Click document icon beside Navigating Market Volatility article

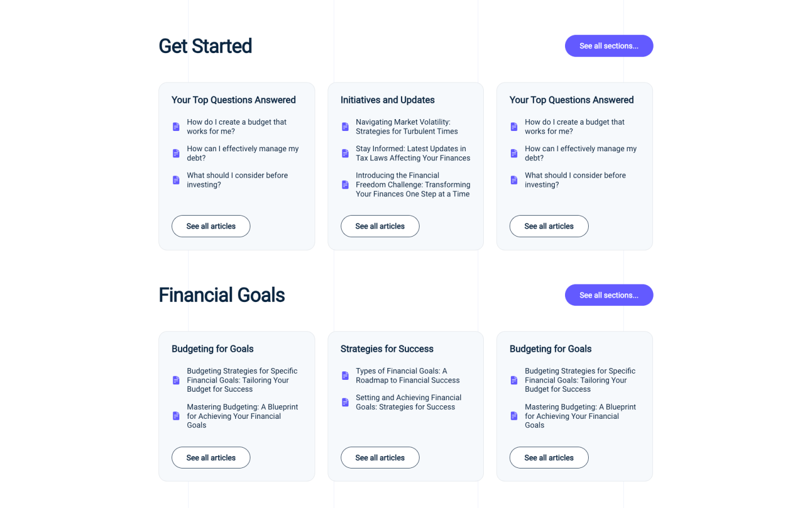click(x=345, y=126)
